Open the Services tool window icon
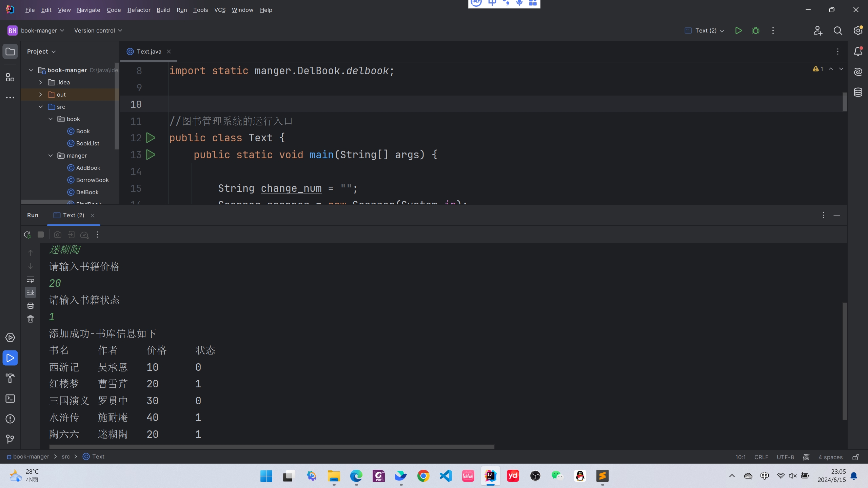The image size is (868, 488). [10, 338]
